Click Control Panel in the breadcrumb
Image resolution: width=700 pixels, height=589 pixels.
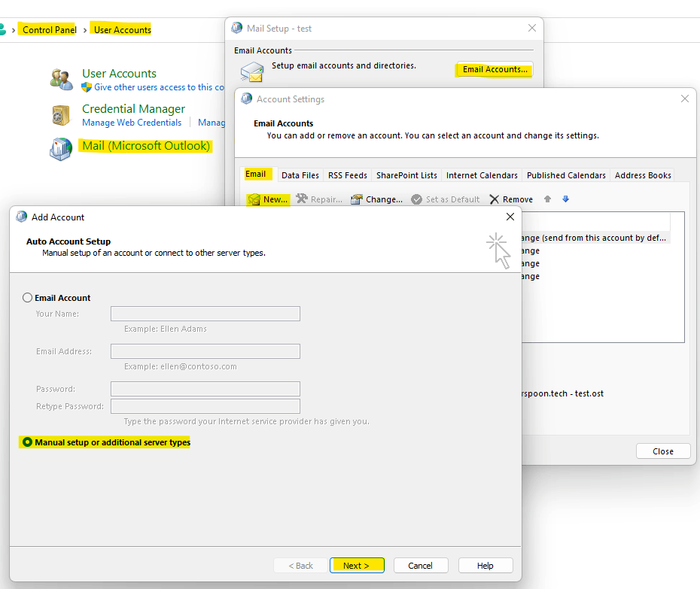(x=50, y=30)
